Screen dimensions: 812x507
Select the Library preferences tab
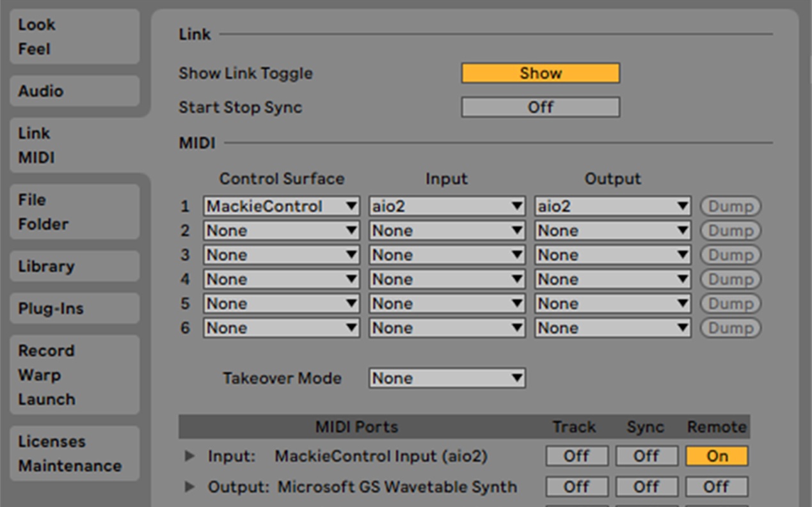tap(74, 266)
